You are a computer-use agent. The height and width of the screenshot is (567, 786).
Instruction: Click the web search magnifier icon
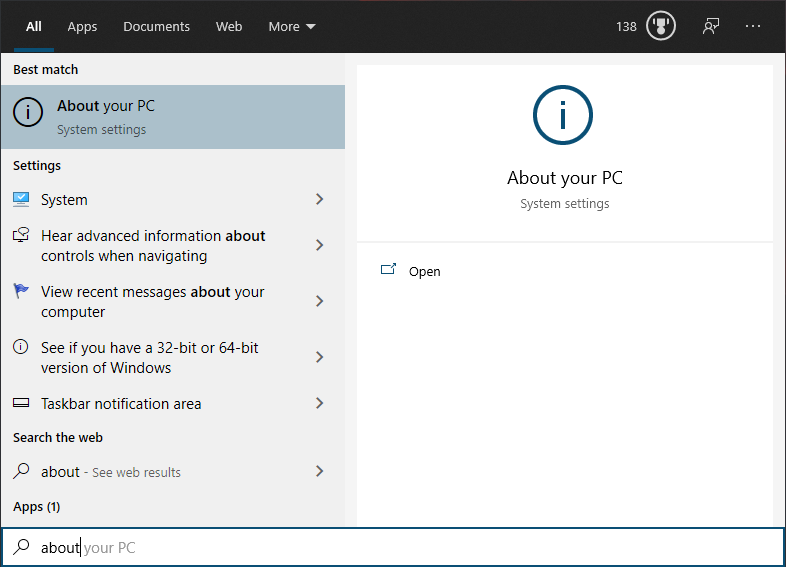pos(21,471)
